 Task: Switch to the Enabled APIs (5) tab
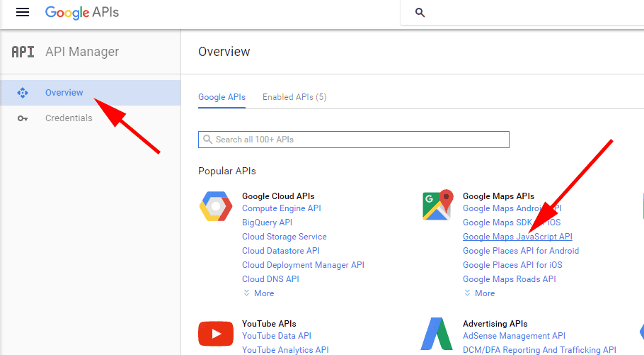tap(294, 97)
